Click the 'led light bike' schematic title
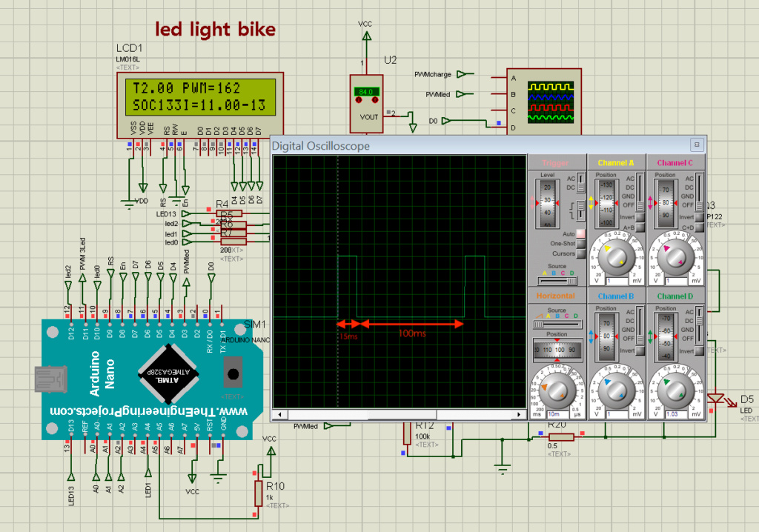759x532 pixels. point(216,30)
